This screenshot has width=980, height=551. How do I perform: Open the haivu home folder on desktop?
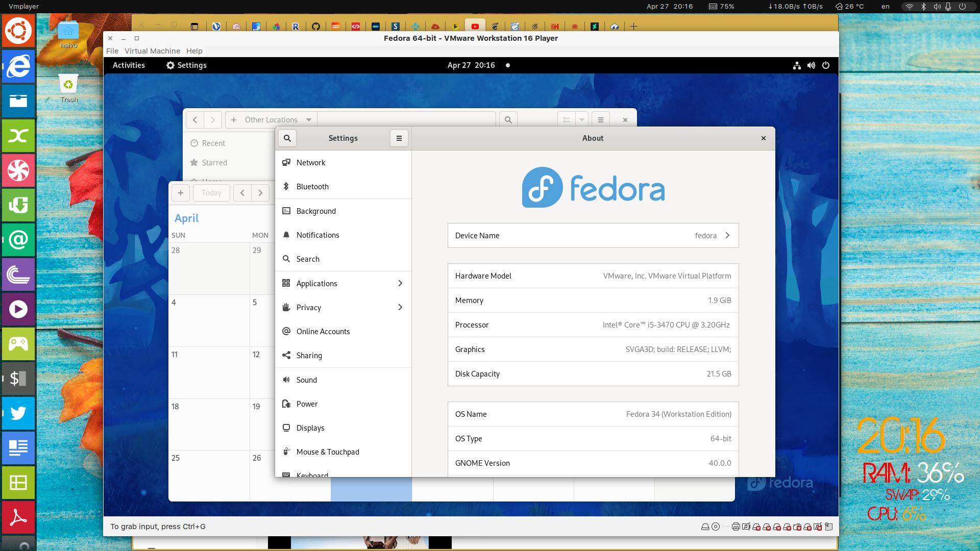tap(68, 35)
